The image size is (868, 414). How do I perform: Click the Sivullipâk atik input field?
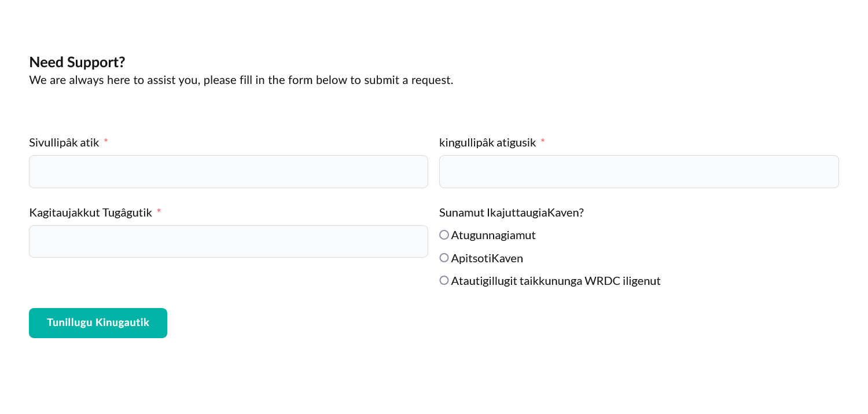(229, 171)
